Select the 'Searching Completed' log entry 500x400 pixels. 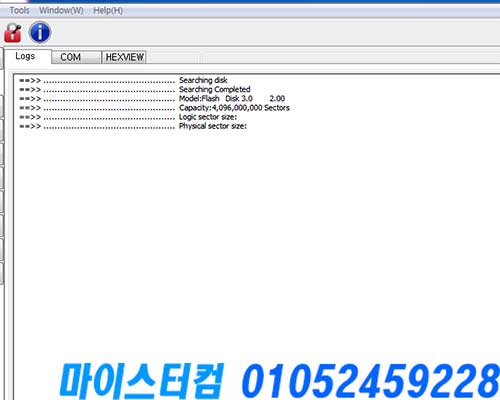pos(215,89)
